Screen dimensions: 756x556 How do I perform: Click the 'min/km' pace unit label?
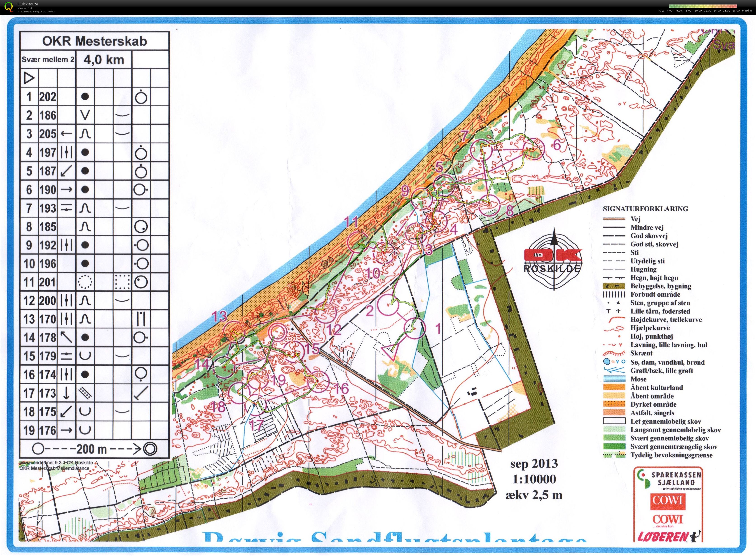click(x=747, y=10)
